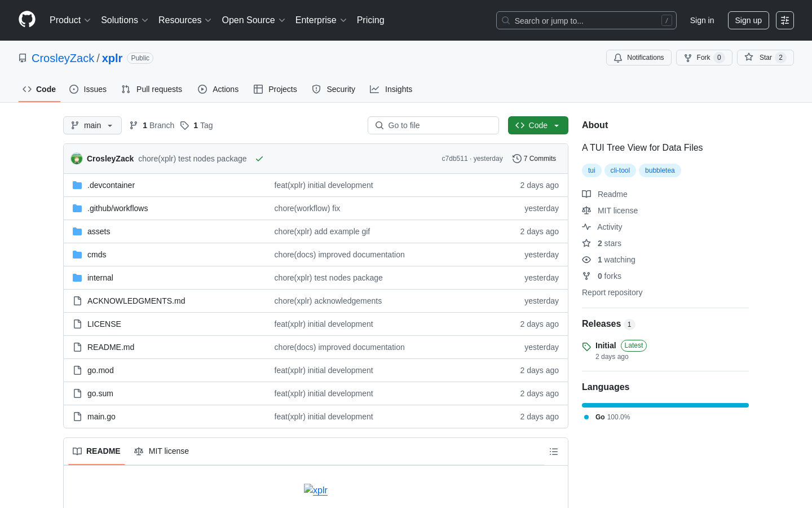The width and height of the screenshot is (812, 508).
Task: Click the history clock icon for 7 Commits
Action: click(517, 159)
